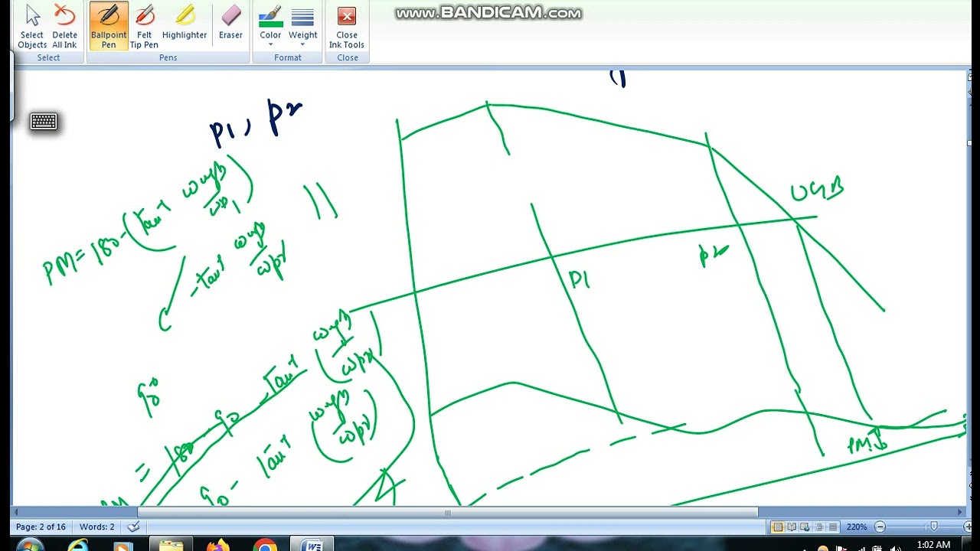Open the file explorer folder on taskbar
The height and width of the screenshot is (551, 980).
(171, 546)
